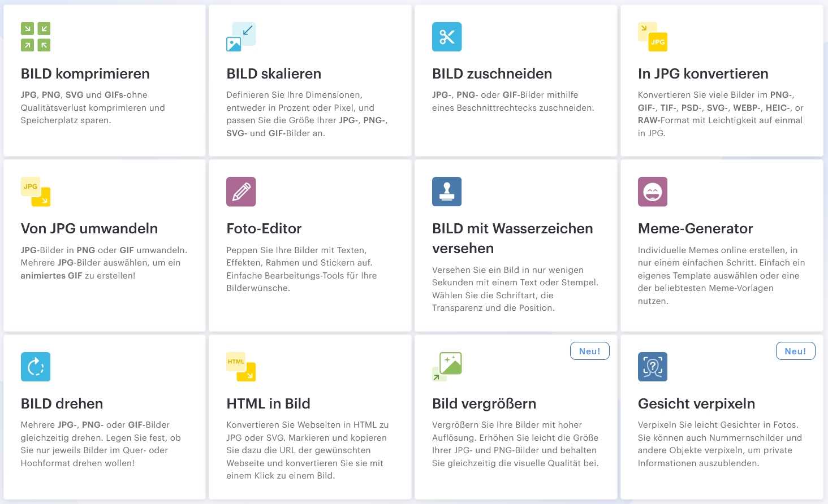Click the Neu! badge on Bild vergrößern

point(589,351)
